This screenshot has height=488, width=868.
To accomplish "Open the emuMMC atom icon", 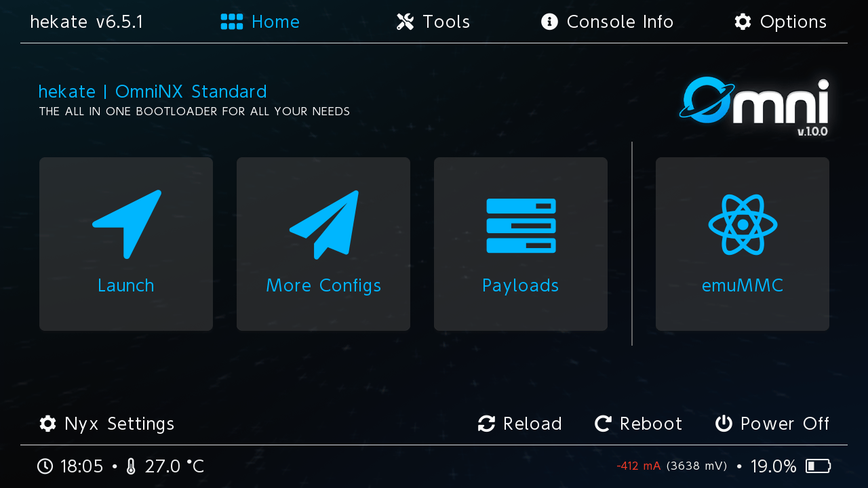I will (x=743, y=224).
